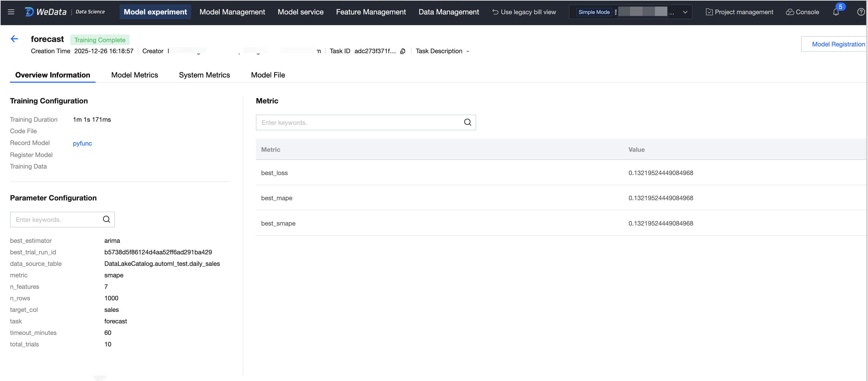Open Feature Management in top navigation

click(x=371, y=12)
